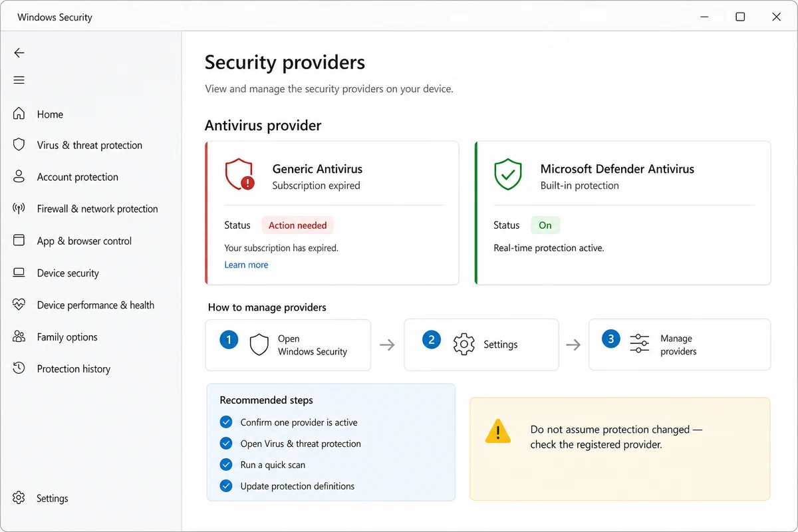Viewport: 798px width, 532px height.
Task: Click 'Built-in protection' text
Action: coord(579,186)
